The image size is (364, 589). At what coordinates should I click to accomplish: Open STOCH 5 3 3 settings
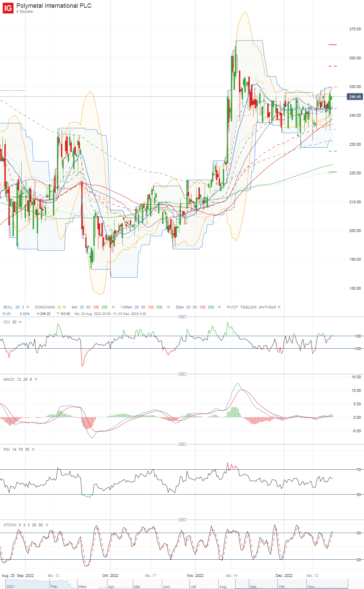(x=23, y=525)
